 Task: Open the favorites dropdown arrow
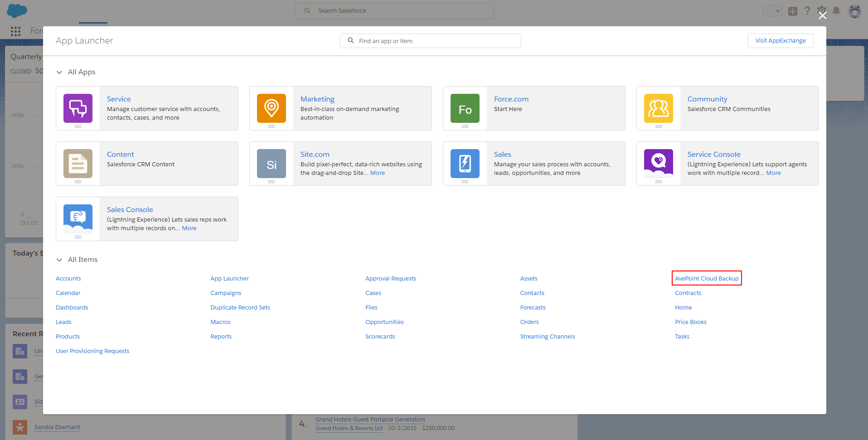click(x=777, y=10)
